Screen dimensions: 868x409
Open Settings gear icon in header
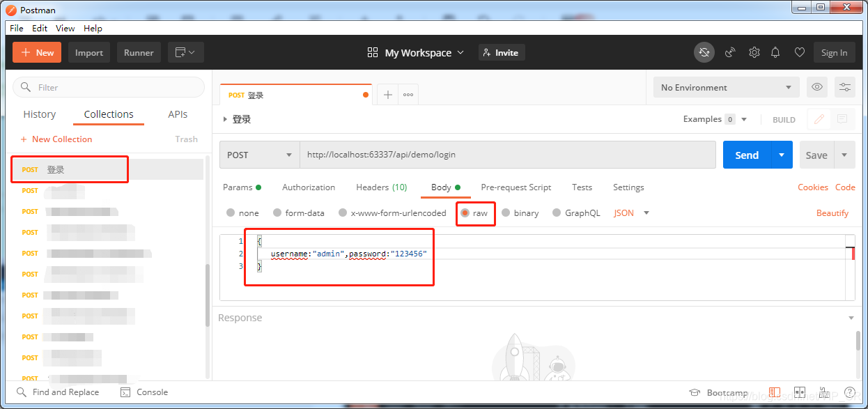(754, 52)
